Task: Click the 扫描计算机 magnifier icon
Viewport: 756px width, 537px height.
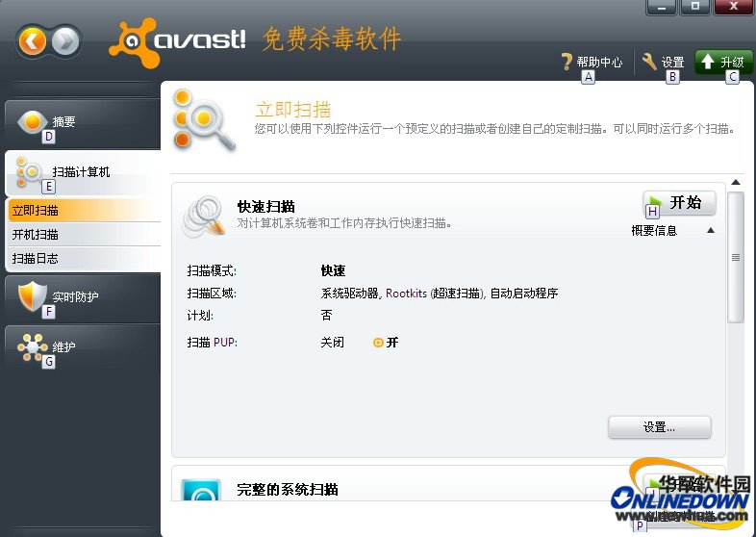Action: pos(29,171)
